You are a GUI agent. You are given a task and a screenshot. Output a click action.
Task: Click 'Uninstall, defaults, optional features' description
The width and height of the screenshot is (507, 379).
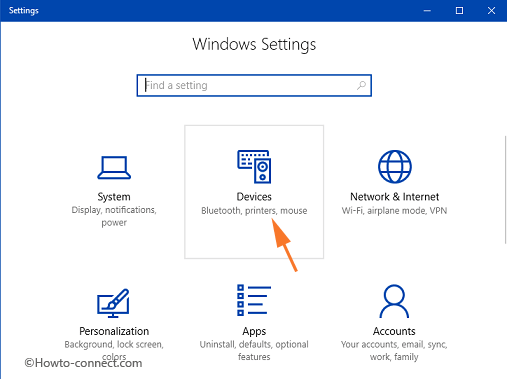point(254,350)
